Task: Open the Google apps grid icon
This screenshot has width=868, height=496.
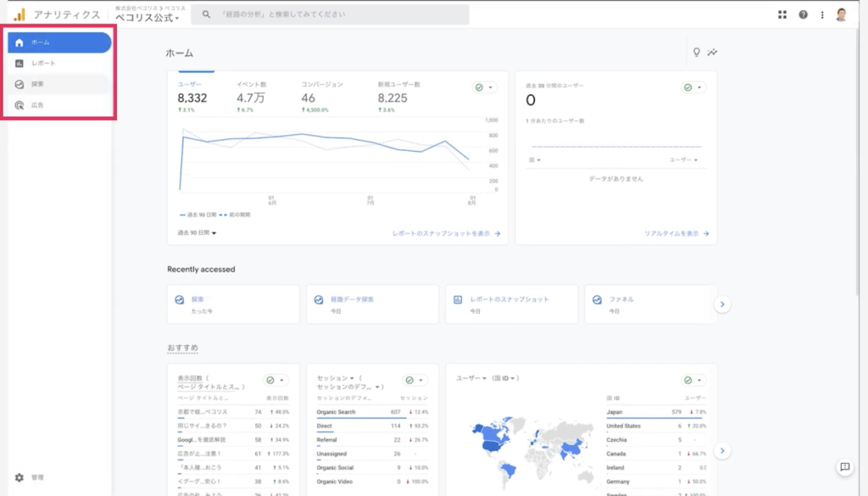Action: (x=782, y=15)
